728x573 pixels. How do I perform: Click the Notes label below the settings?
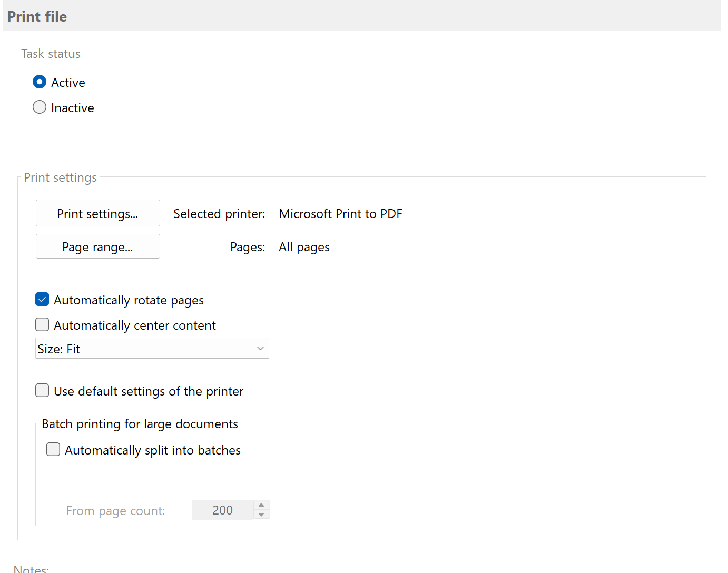coord(31,569)
